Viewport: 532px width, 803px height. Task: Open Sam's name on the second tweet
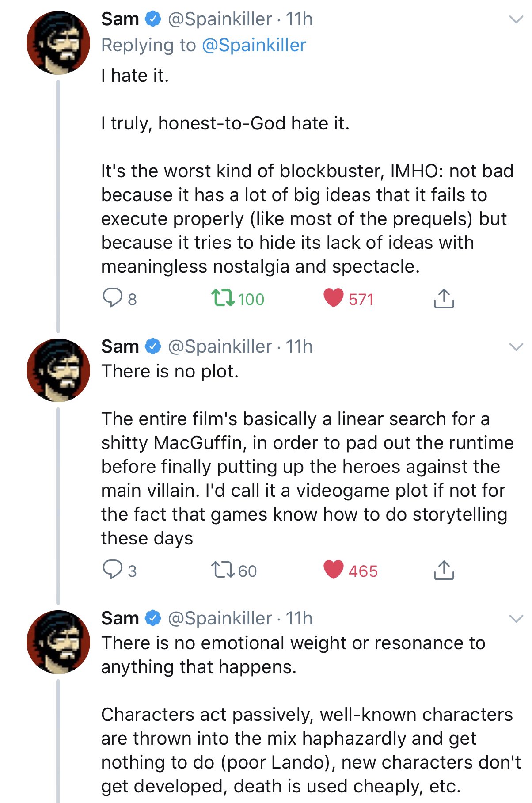click(120, 346)
